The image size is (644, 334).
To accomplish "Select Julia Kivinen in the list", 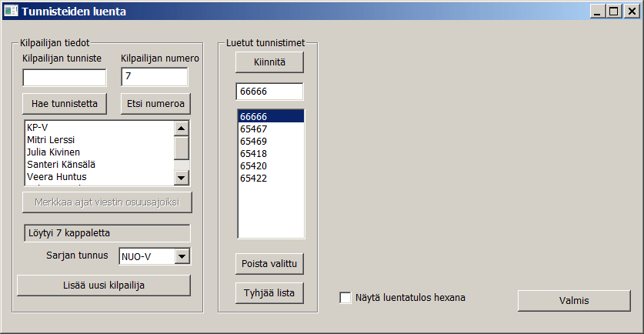I will click(x=53, y=152).
